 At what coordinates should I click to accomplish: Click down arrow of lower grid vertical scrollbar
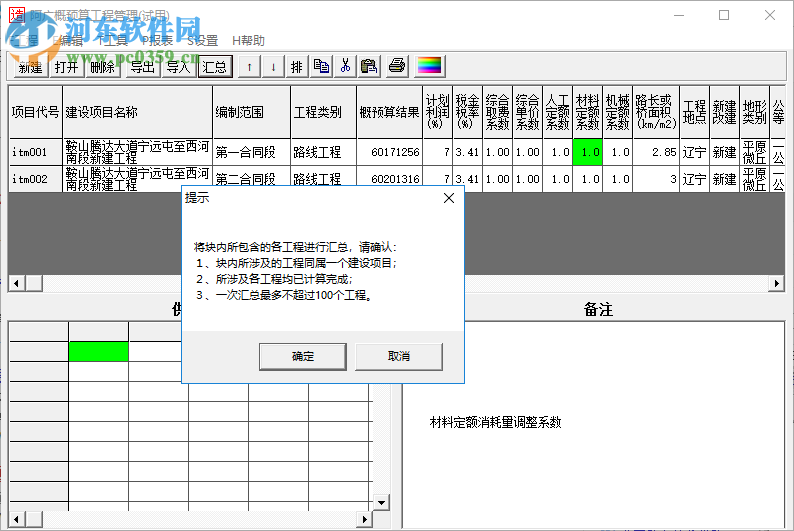tap(381, 503)
